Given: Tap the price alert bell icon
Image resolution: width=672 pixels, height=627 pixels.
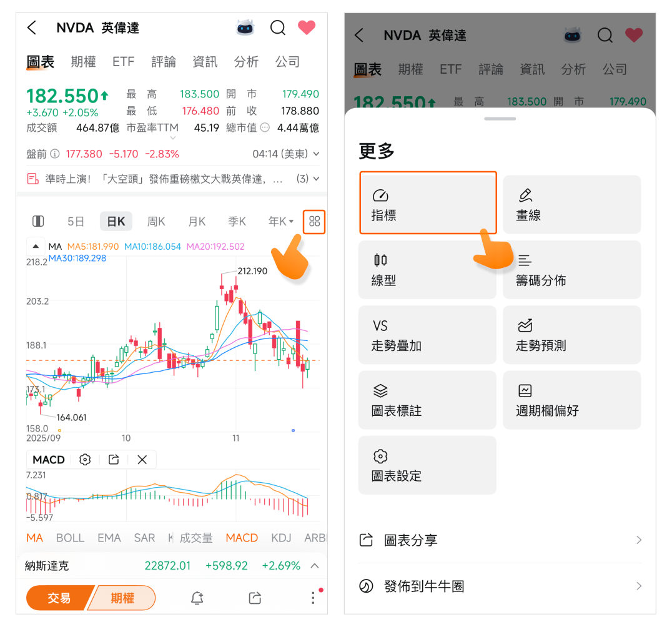Looking at the screenshot, I should click(197, 598).
